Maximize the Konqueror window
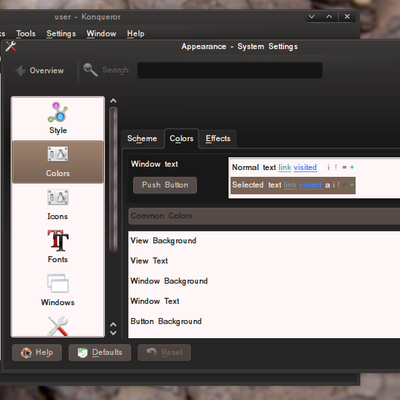The image size is (400, 400). pyautogui.click(x=329, y=17)
